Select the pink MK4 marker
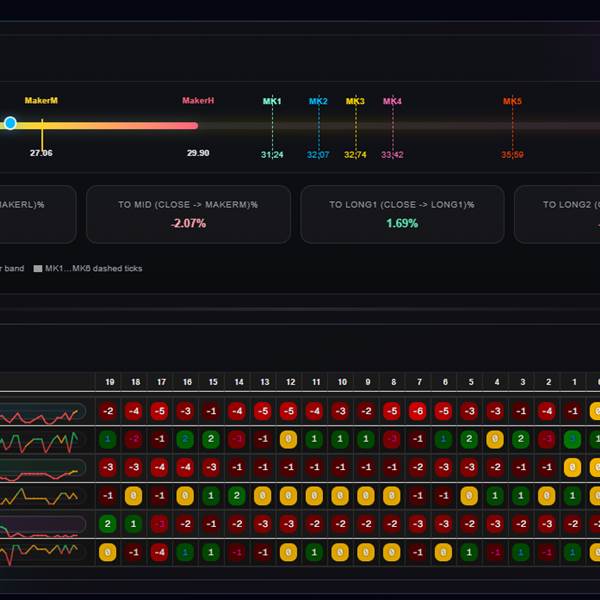The image size is (600, 600). click(x=392, y=102)
